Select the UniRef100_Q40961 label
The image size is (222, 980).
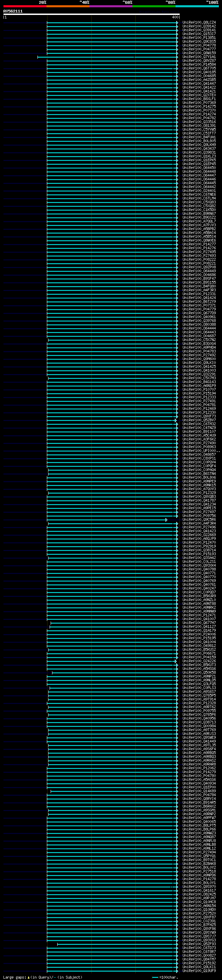[x=199, y=317]
